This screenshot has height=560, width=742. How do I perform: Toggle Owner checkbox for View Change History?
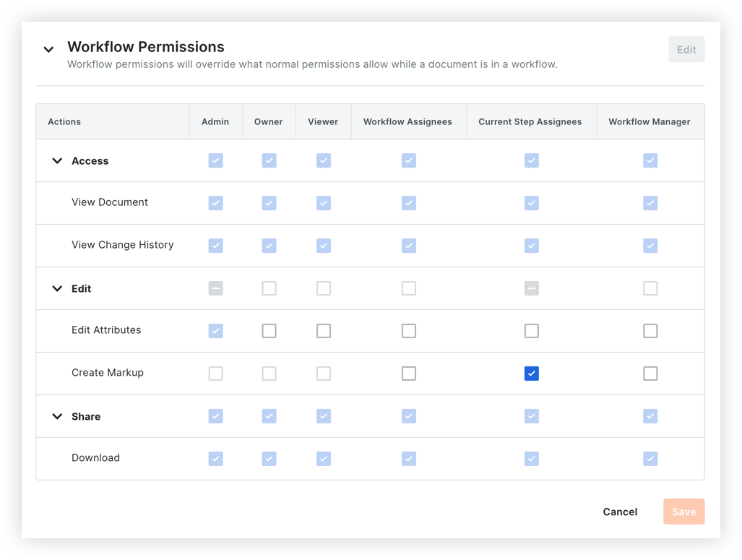[x=269, y=246]
